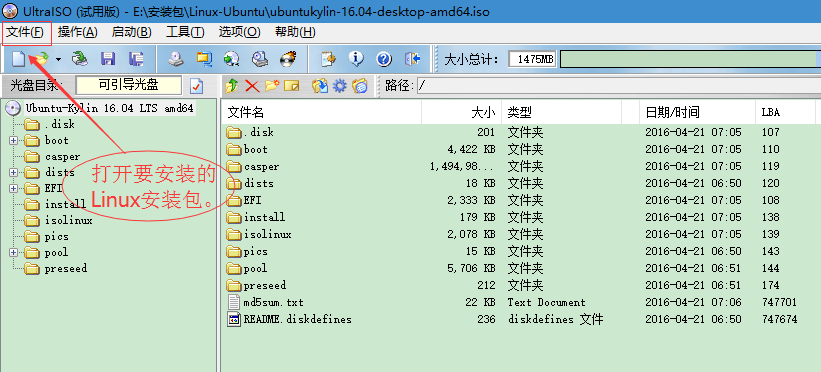Image resolution: width=821 pixels, height=372 pixels.
Task: Expand the EFI folder in tree
Action: point(13,188)
